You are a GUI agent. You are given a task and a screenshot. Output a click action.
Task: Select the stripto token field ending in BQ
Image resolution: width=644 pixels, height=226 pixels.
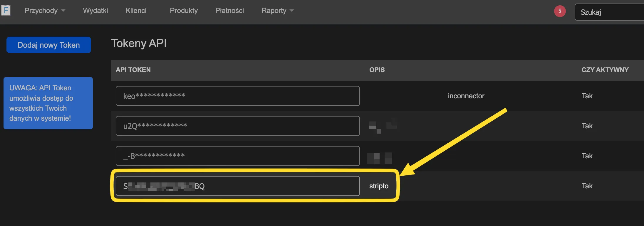point(237,186)
